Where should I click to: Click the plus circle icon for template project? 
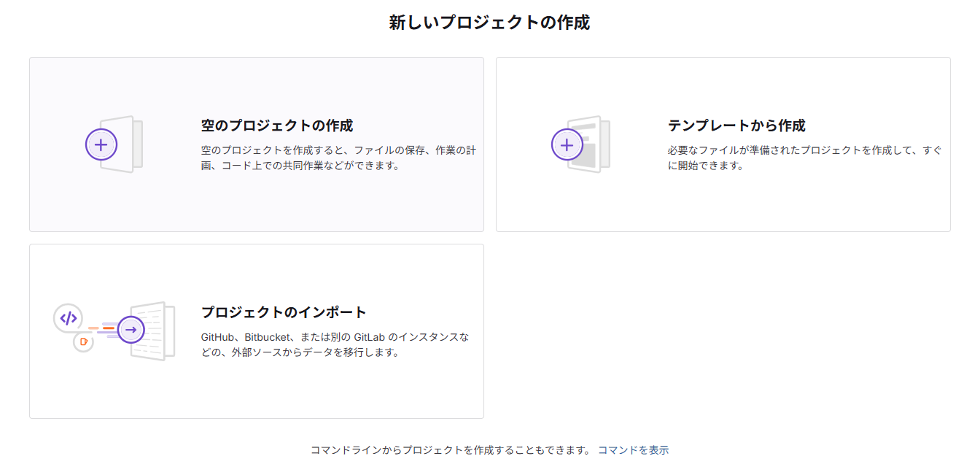click(x=567, y=144)
